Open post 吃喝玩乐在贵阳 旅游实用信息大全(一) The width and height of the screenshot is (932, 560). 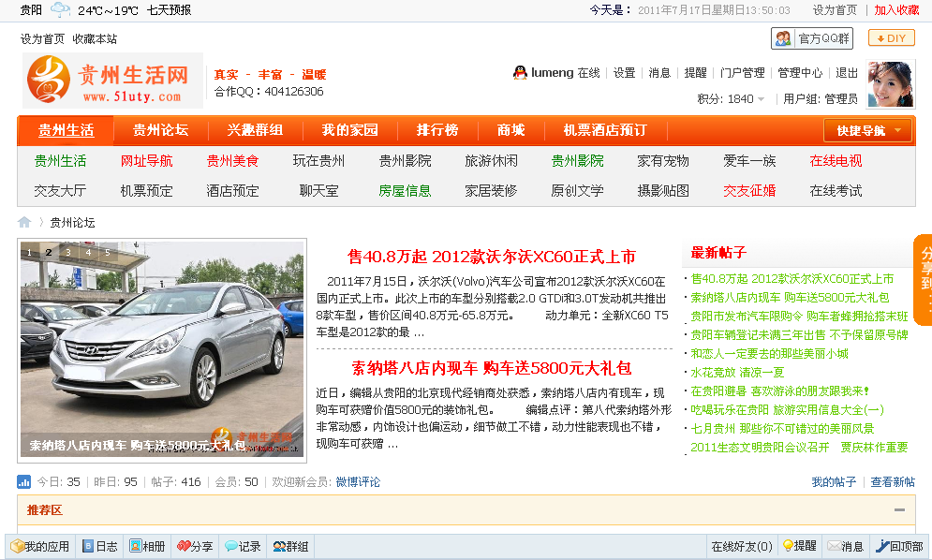point(787,409)
